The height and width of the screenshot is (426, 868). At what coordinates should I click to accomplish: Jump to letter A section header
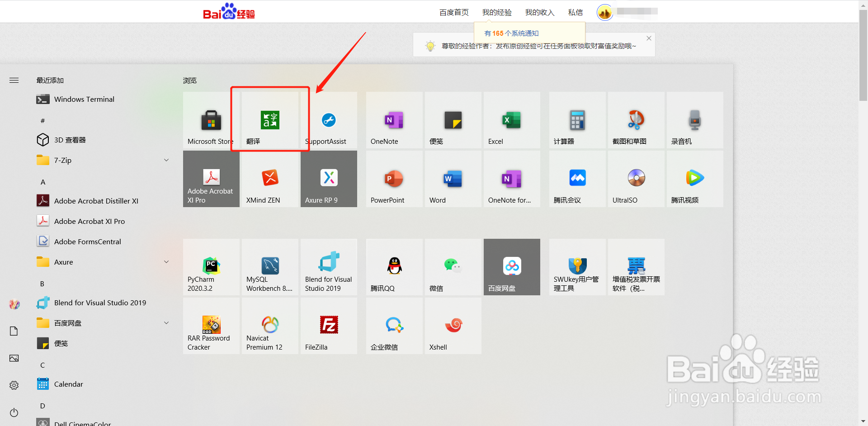pyautogui.click(x=43, y=182)
